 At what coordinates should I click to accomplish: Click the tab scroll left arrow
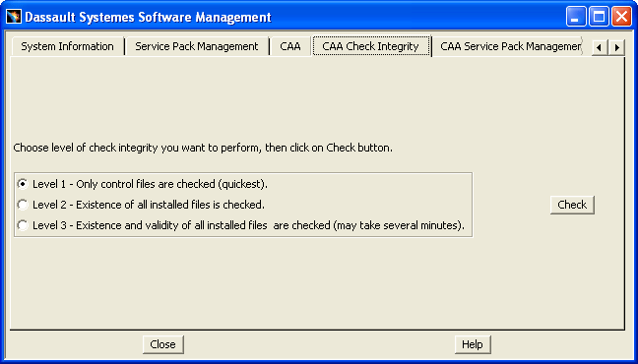[600, 47]
